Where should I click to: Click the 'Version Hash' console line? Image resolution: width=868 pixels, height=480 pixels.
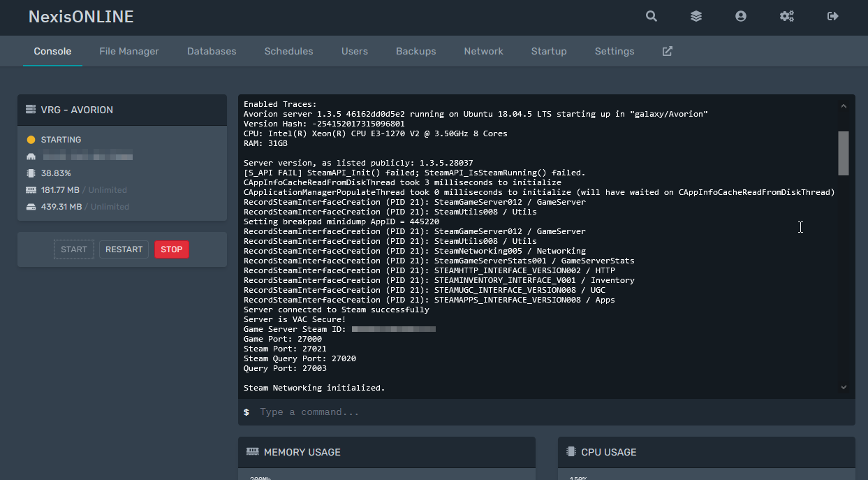pyautogui.click(x=324, y=124)
